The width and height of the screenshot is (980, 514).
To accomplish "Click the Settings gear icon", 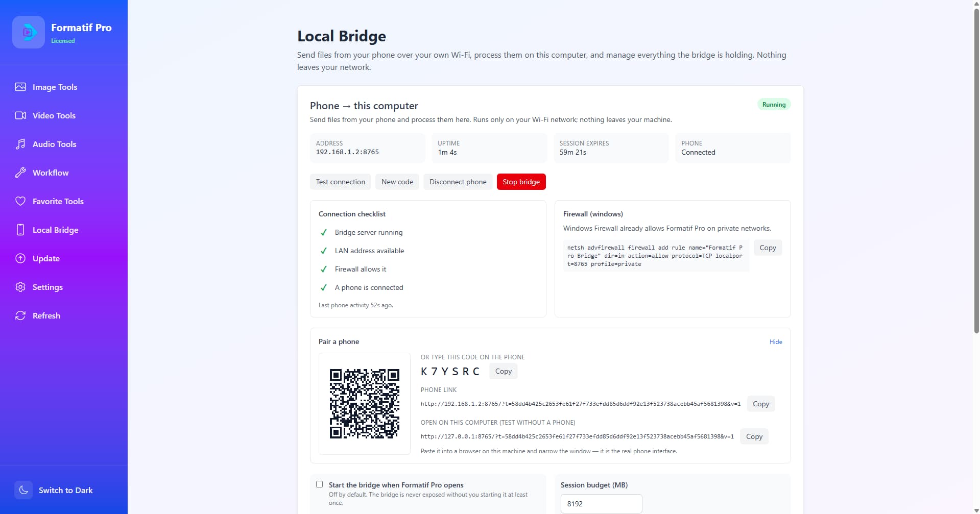I will 20,287.
